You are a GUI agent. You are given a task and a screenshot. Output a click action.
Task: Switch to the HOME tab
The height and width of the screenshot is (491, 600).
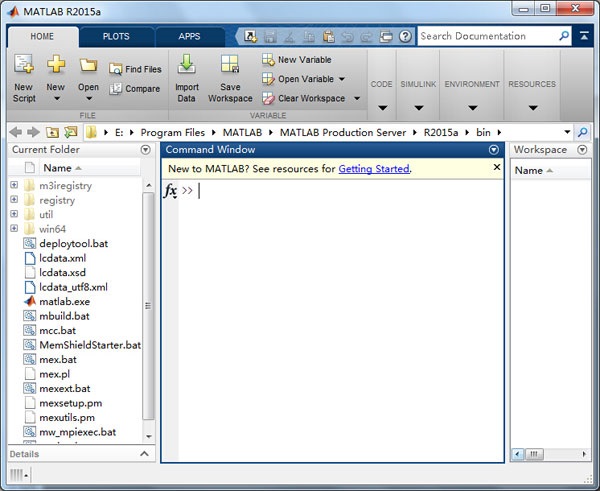point(42,36)
